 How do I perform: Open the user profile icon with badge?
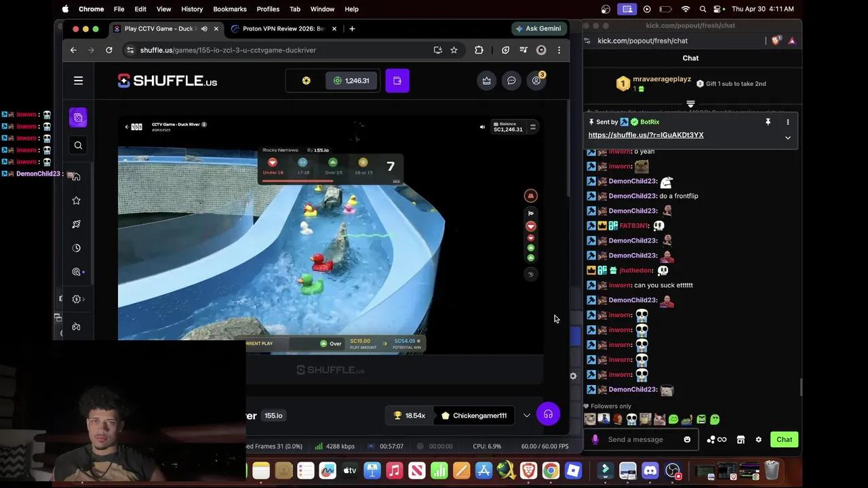(536, 81)
